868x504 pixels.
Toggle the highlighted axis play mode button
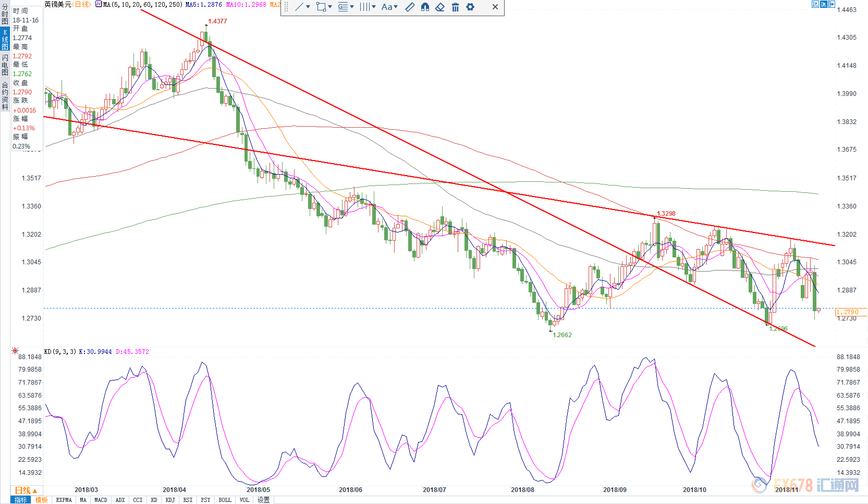(x=824, y=4)
